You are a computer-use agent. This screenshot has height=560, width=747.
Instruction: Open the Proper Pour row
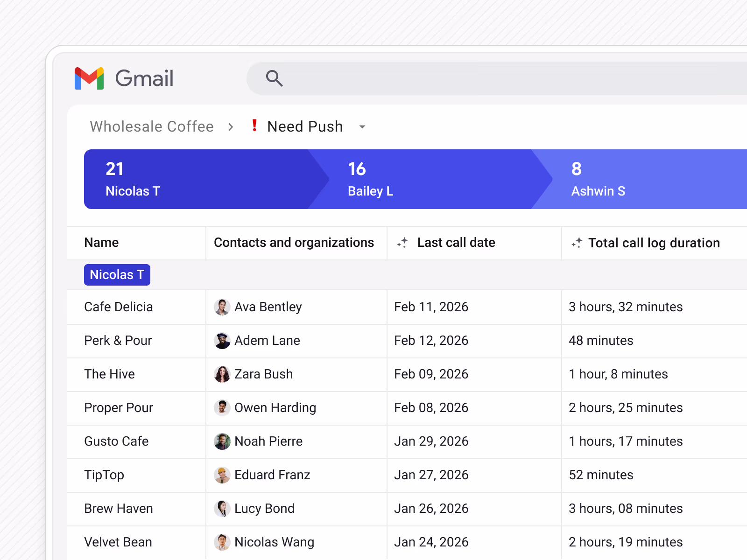407,408
